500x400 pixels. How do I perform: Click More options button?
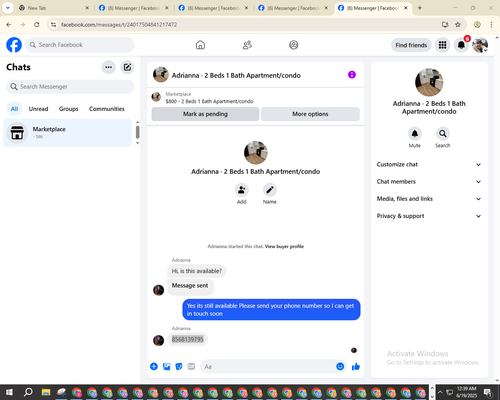(x=310, y=114)
